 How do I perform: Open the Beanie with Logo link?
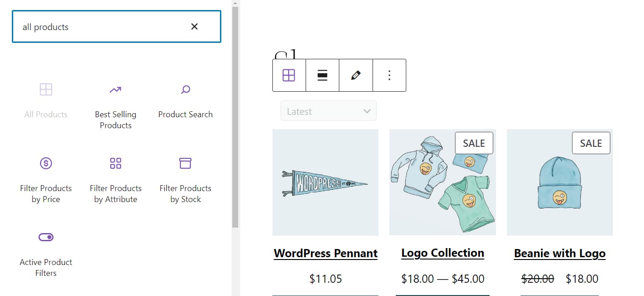pos(560,253)
